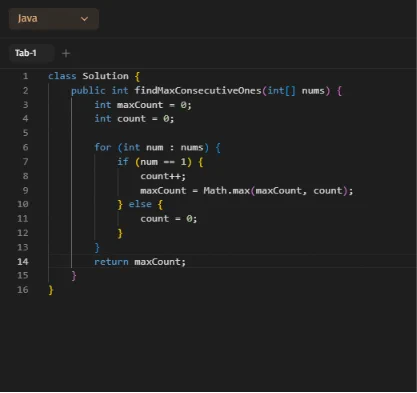Click the findMaxConsecutiveOnes method name

198,91
